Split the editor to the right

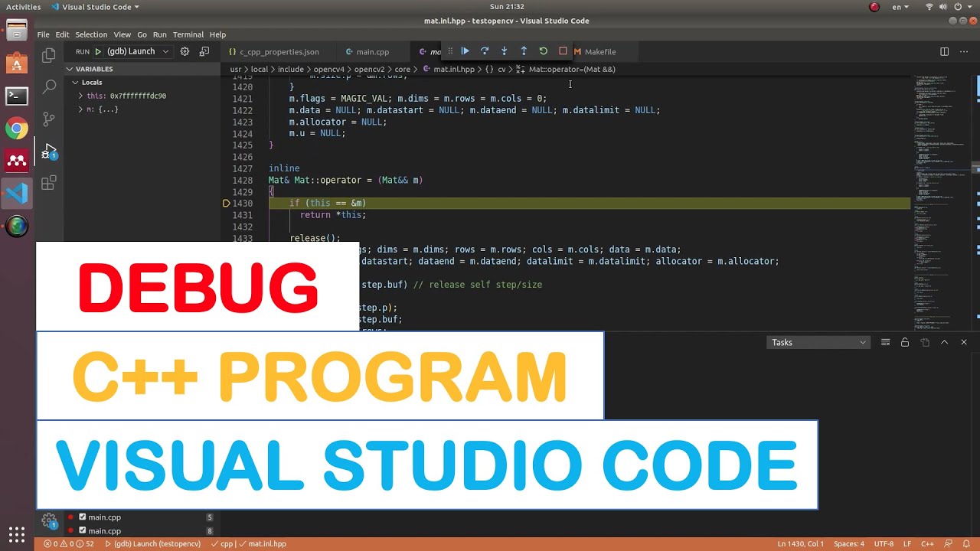944,51
